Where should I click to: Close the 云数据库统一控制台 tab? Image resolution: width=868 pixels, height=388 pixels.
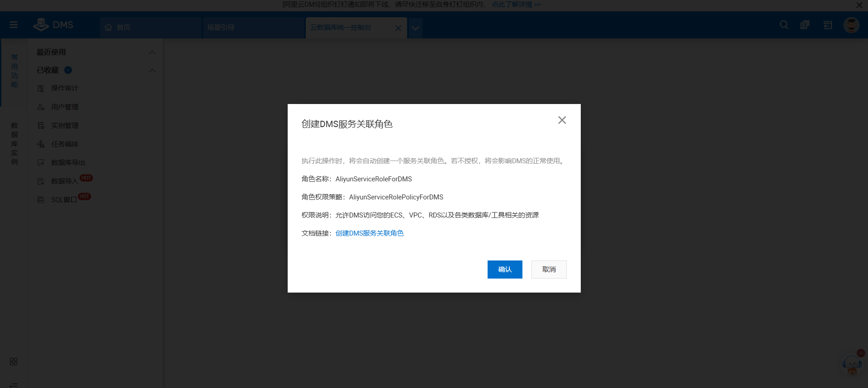398,28
